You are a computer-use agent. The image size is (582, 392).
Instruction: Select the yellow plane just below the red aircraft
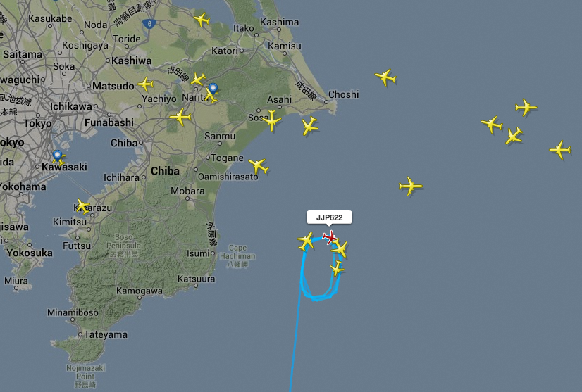pyautogui.click(x=340, y=249)
